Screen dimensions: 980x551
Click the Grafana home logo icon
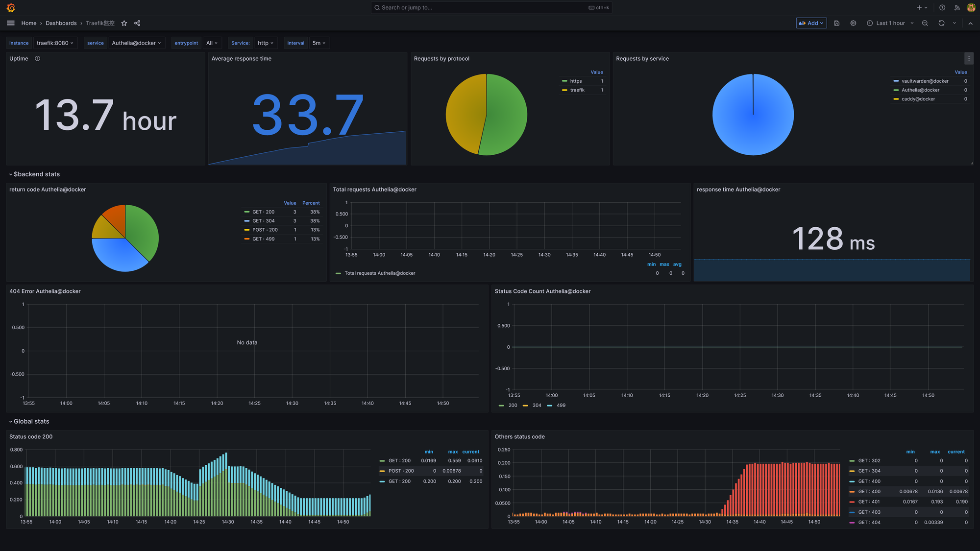(x=11, y=7)
